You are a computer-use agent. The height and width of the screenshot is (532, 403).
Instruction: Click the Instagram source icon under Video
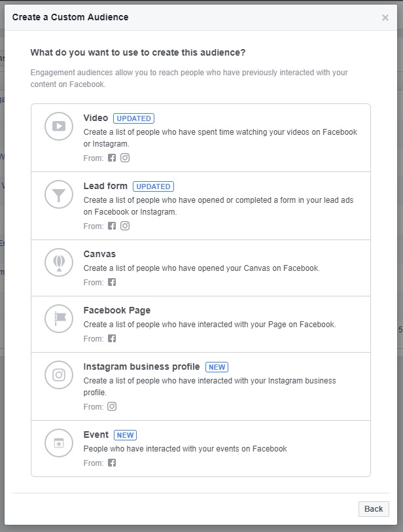pyautogui.click(x=125, y=158)
